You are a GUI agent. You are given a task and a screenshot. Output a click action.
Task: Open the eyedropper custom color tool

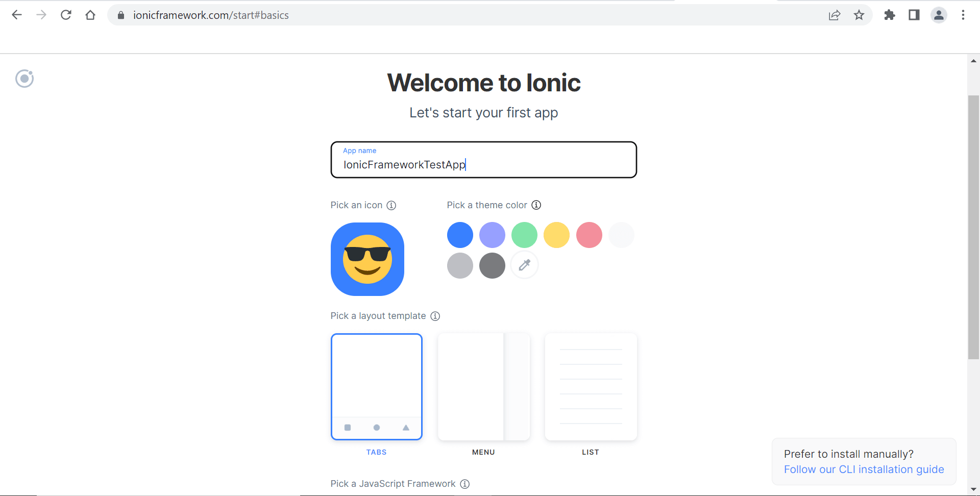tap(524, 265)
